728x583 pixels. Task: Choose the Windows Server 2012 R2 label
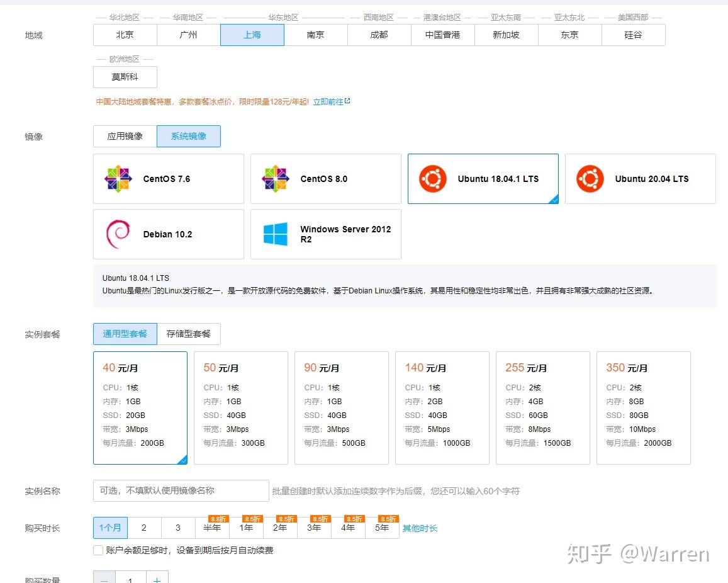pyautogui.click(x=345, y=234)
